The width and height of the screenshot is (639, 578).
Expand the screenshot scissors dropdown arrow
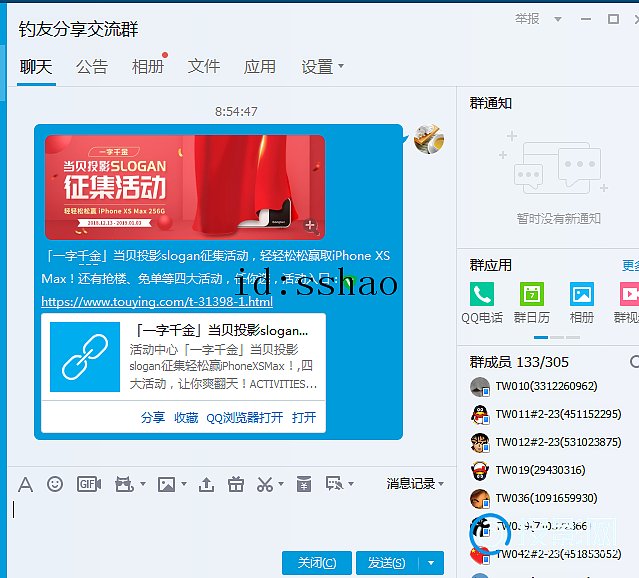click(x=281, y=484)
